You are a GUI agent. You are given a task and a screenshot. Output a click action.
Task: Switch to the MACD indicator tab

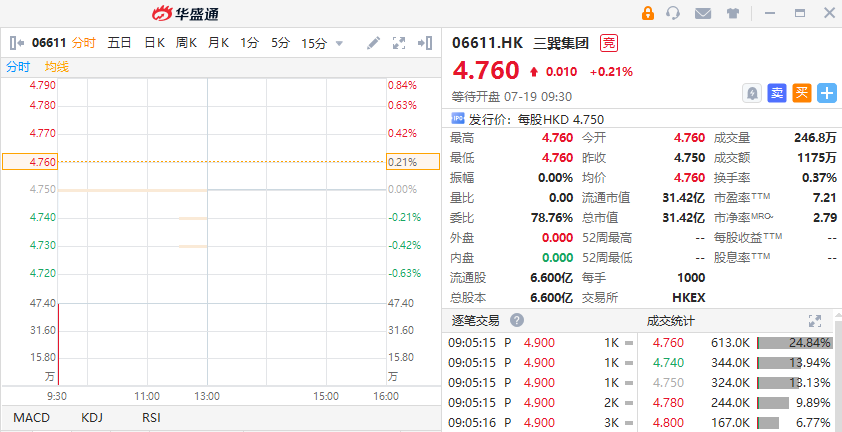click(31, 418)
